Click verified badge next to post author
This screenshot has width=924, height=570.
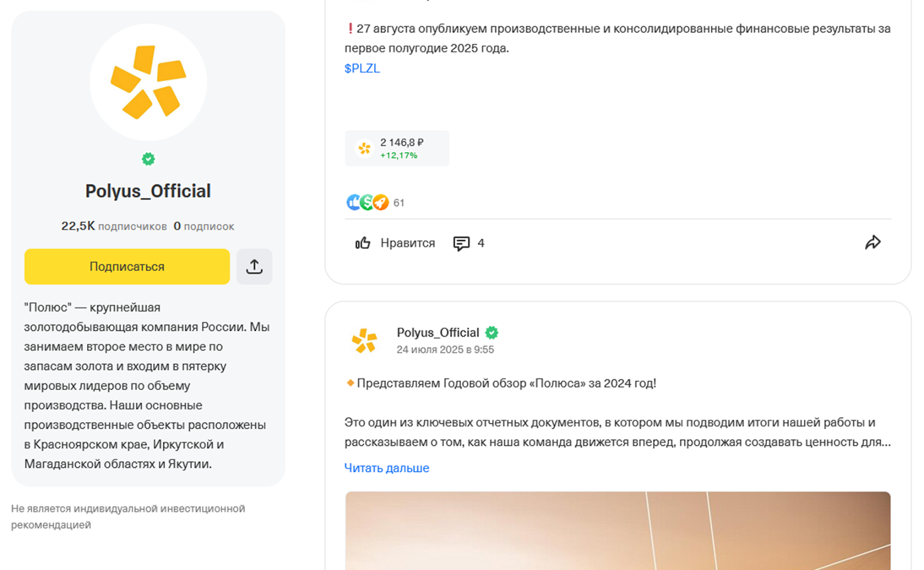pyautogui.click(x=491, y=333)
